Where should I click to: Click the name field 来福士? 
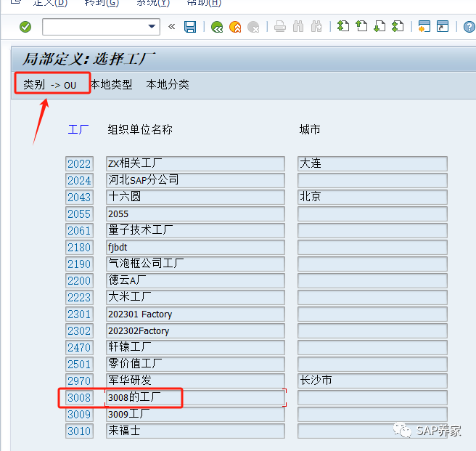point(195,431)
